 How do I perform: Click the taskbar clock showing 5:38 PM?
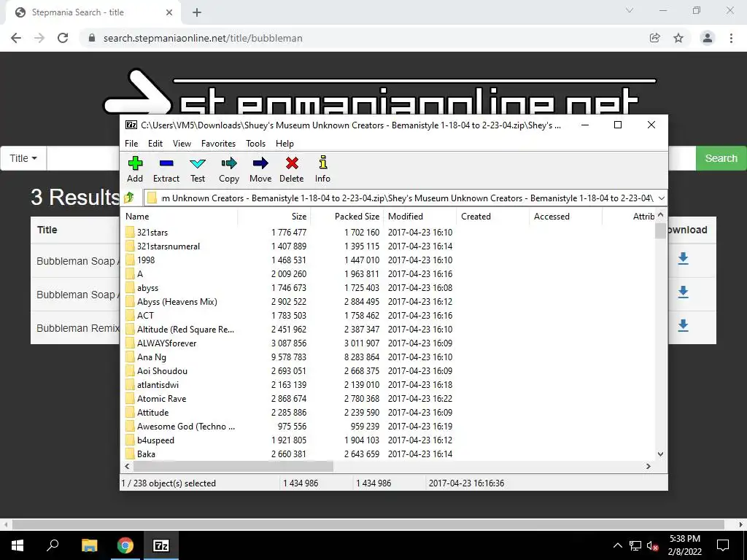tap(684, 545)
